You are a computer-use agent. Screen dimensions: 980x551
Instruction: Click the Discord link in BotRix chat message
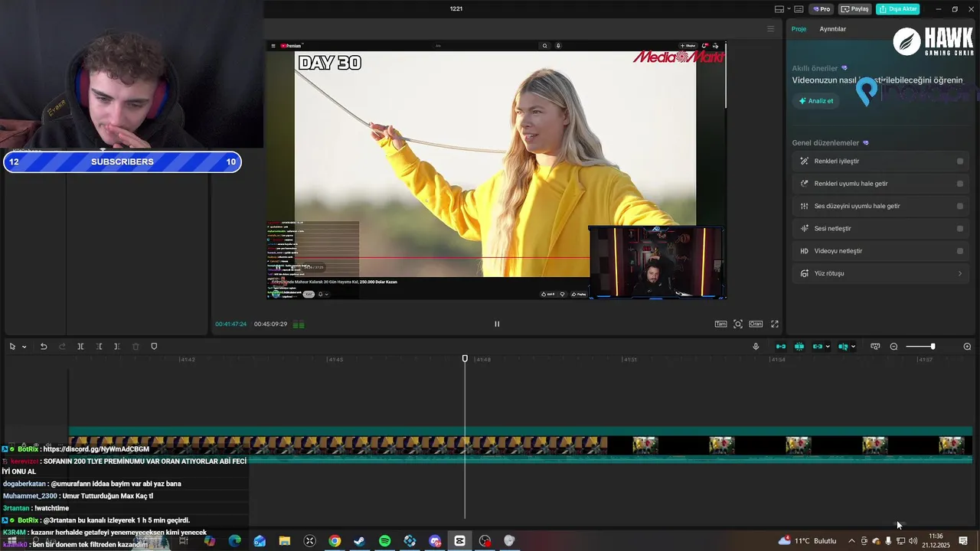pyautogui.click(x=96, y=449)
